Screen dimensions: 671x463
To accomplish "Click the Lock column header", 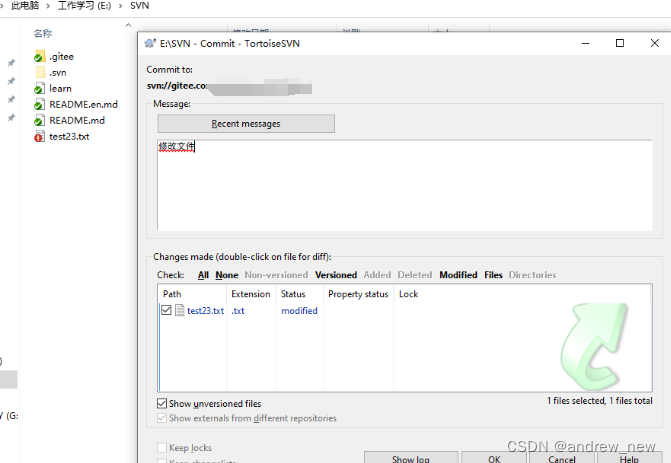I will (409, 294).
